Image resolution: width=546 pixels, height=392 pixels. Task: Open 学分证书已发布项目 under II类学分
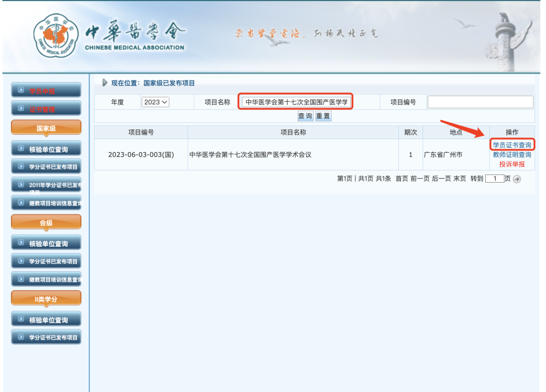47,337
